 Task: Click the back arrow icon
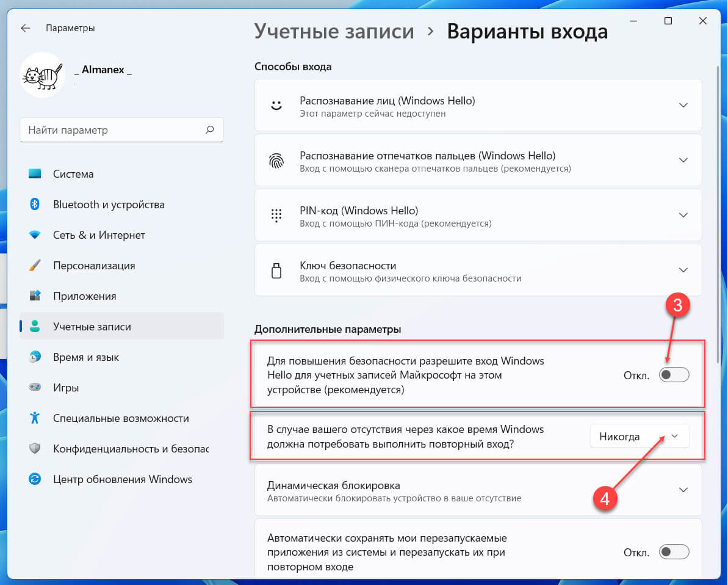(26, 28)
